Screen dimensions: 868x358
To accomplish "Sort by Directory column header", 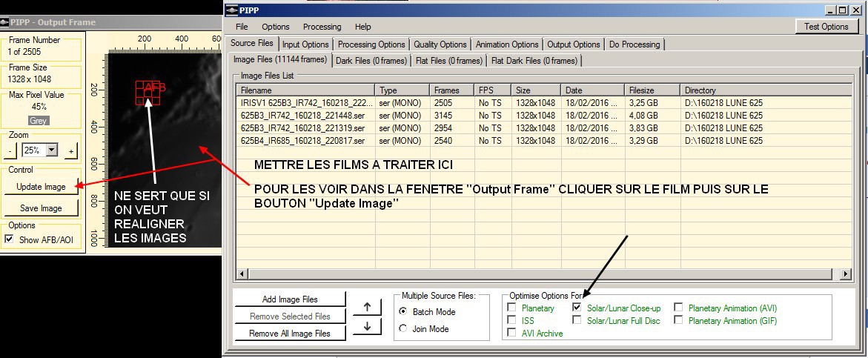I will point(766,90).
